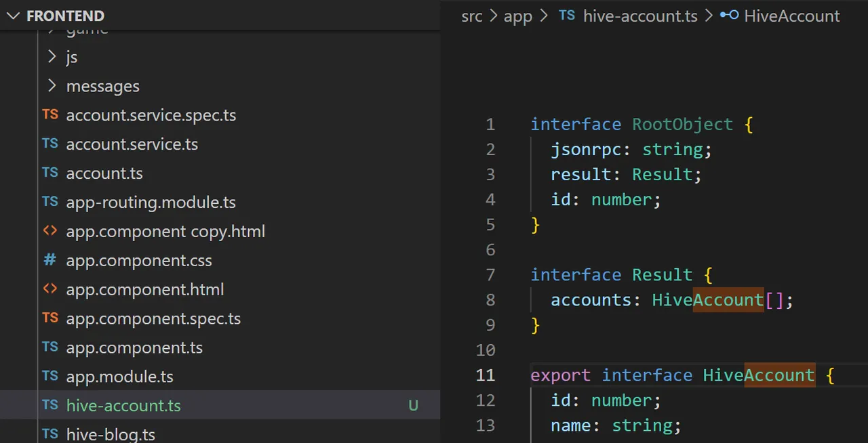The height and width of the screenshot is (443, 868).
Task: Click TS icon of account.service.ts
Action: 50,144
